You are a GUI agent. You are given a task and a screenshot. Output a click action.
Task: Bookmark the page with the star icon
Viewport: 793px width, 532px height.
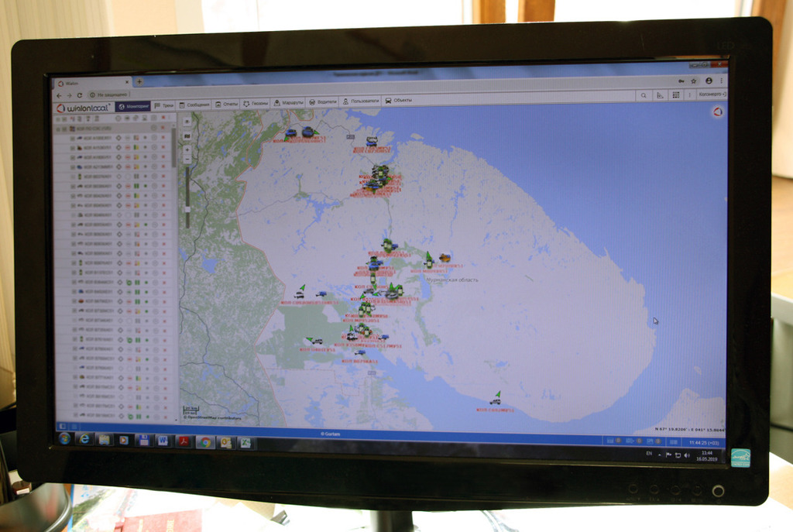tap(694, 81)
